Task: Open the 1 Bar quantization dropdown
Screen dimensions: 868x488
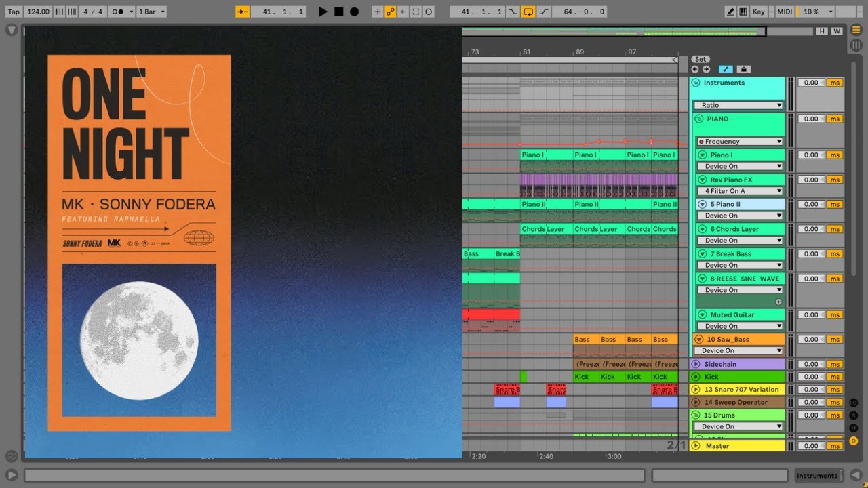Action: pos(152,12)
